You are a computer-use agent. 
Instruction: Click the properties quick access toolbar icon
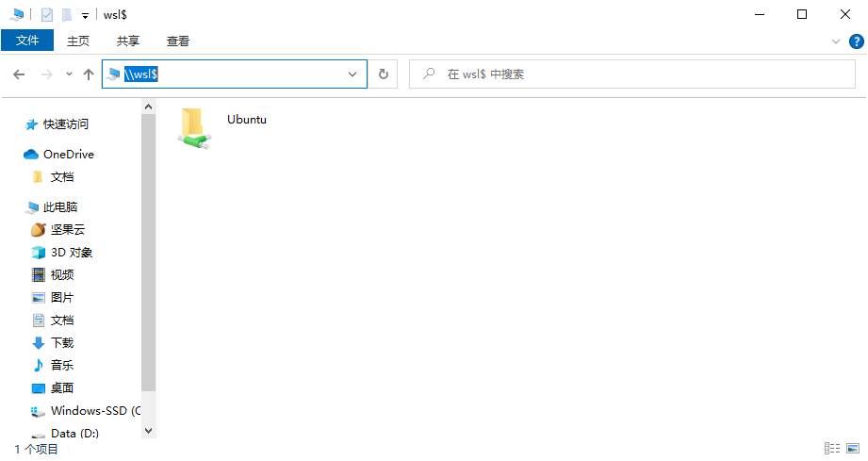[x=47, y=15]
